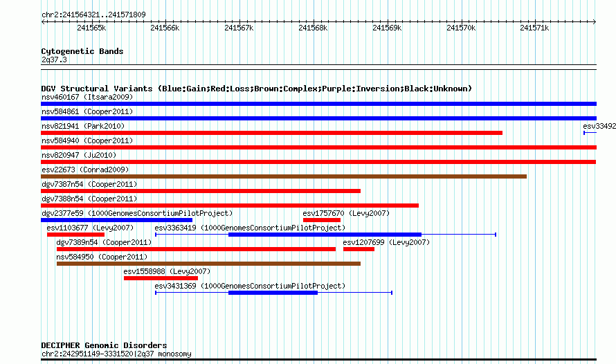Open the dgv7388n54 (Cooper2011) label

point(89,199)
